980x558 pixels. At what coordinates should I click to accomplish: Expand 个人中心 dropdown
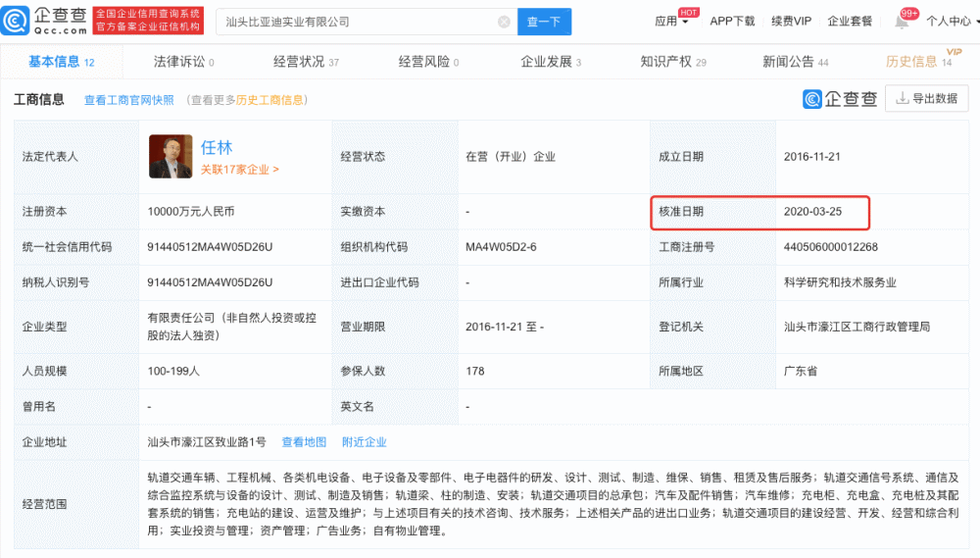pyautogui.click(x=952, y=22)
